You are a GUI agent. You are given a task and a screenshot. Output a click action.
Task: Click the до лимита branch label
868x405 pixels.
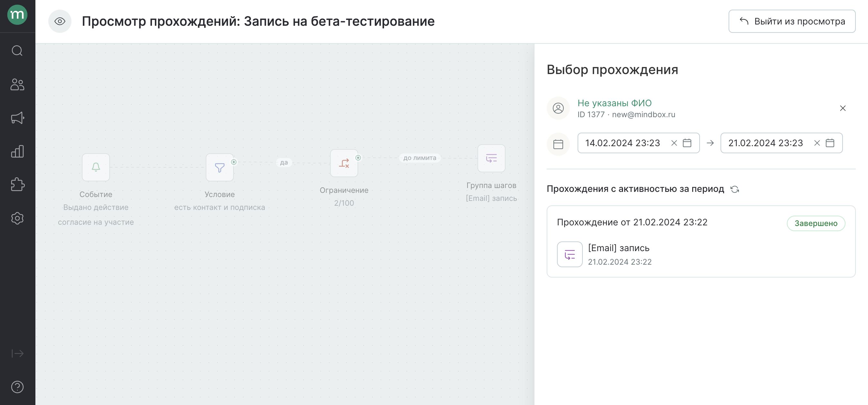click(x=420, y=158)
